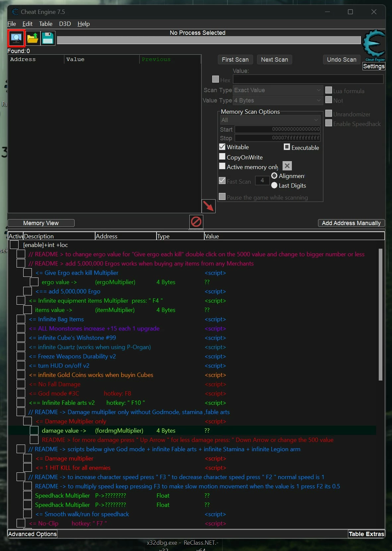Screen dimensions: 392x551
Task: Open the Edit menu
Action: tap(28, 24)
